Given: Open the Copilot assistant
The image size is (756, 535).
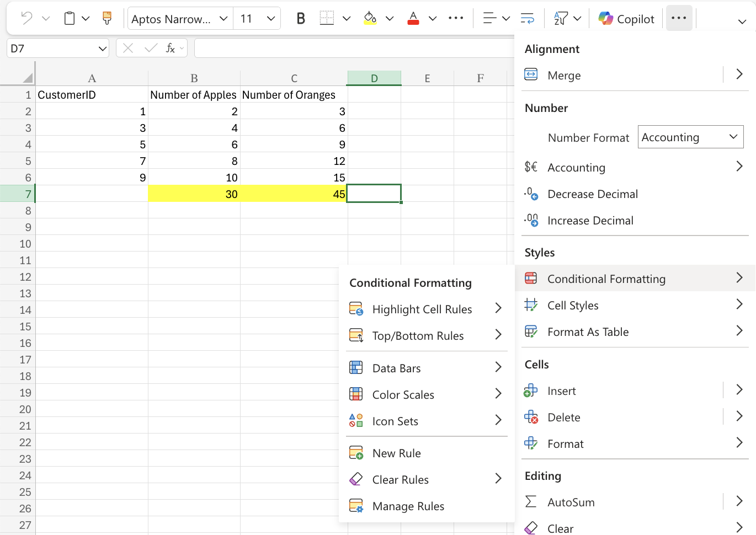Looking at the screenshot, I should (626, 18).
